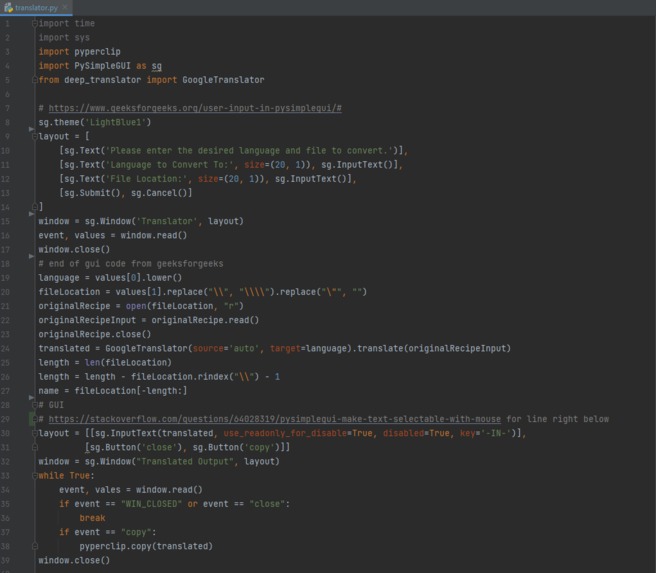656x573 pixels.
Task: Click the key='-IN-' argument
Action: point(485,433)
